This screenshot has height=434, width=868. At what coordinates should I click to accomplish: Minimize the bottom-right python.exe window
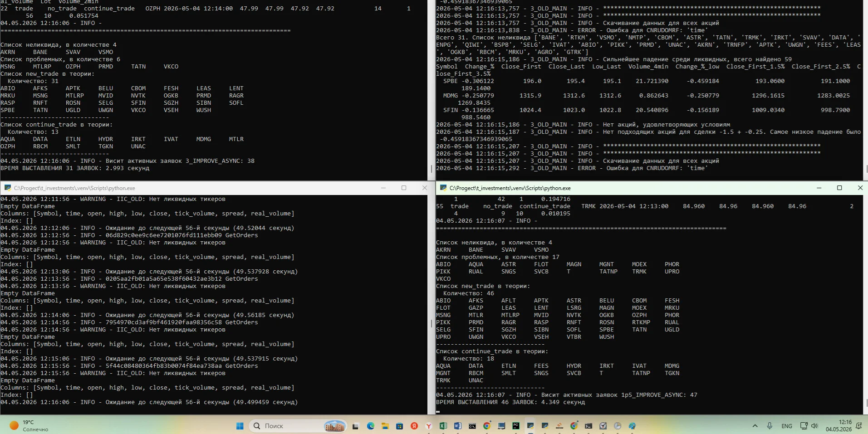[x=819, y=188]
